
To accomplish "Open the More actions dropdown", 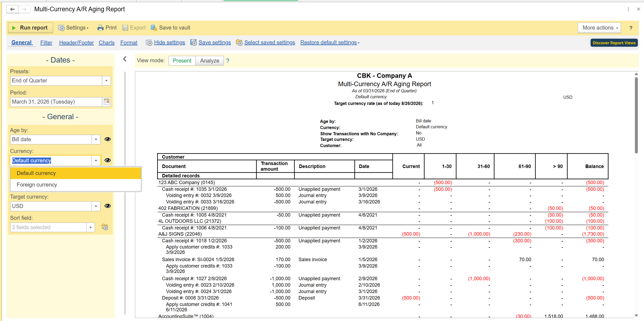I will (599, 28).
